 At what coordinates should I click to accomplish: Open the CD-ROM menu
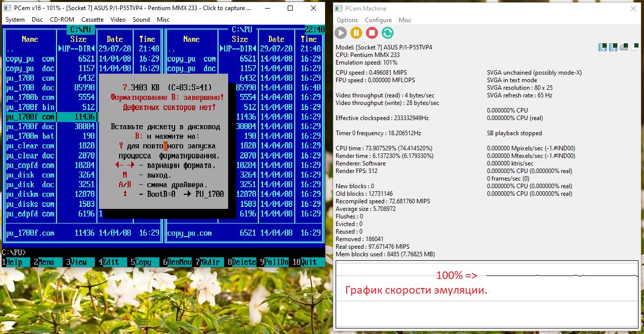click(62, 20)
